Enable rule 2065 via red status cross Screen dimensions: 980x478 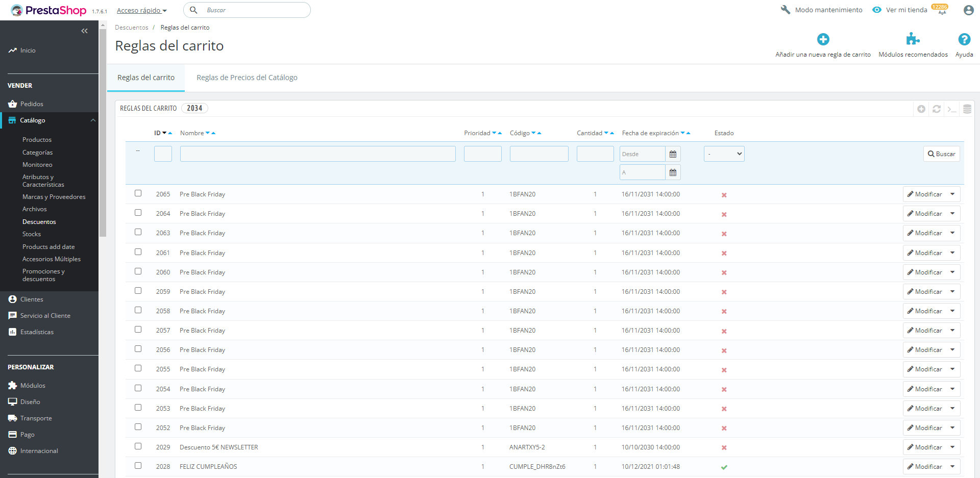[x=724, y=195]
